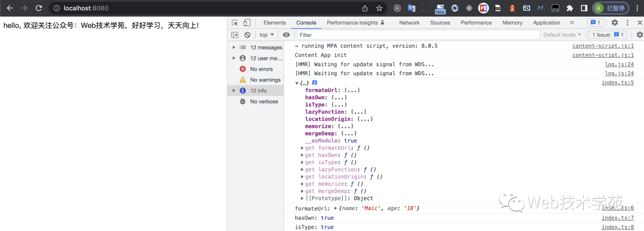Open the DevTools messages issue counter
The height and width of the screenshot is (231, 644).
596,23
